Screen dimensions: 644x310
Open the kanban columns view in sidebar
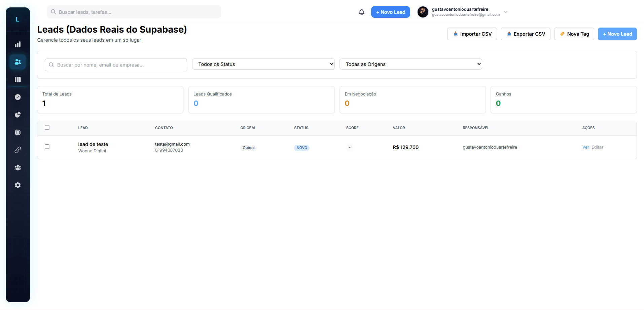[18, 80]
